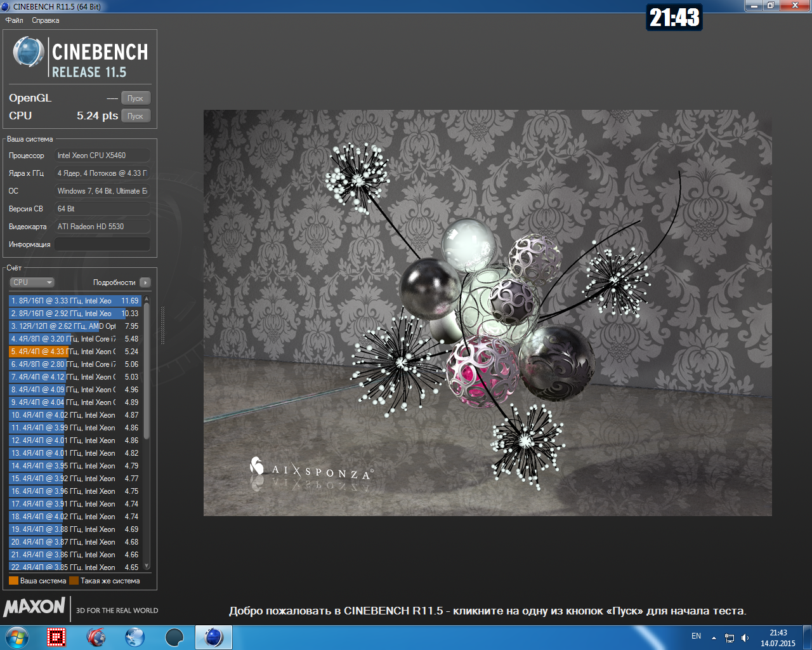812x650 pixels.
Task: Select the Cinebench taskbar icon
Action: pos(214,637)
